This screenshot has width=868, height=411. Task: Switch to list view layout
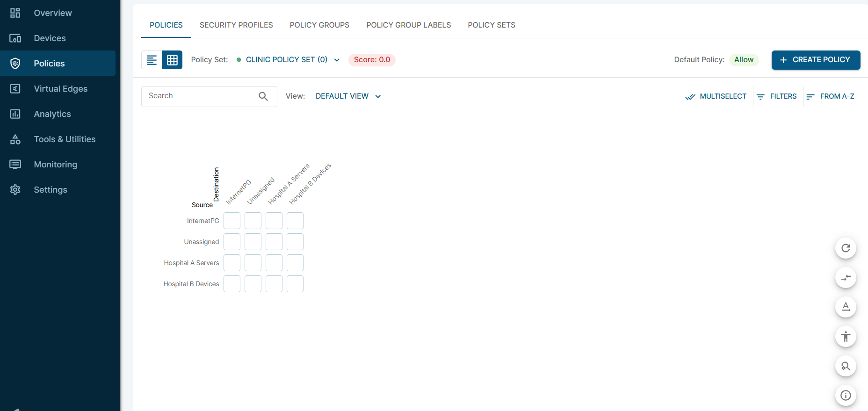point(152,60)
